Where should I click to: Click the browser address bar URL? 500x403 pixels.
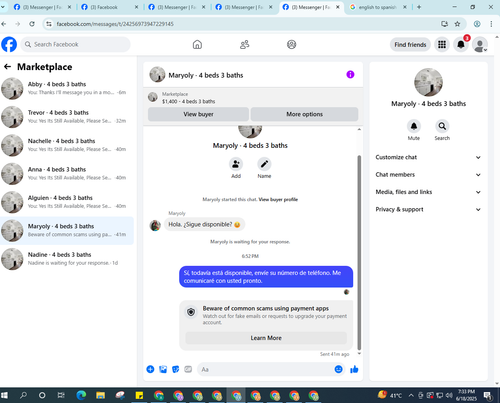pyautogui.click(x=115, y=24)
